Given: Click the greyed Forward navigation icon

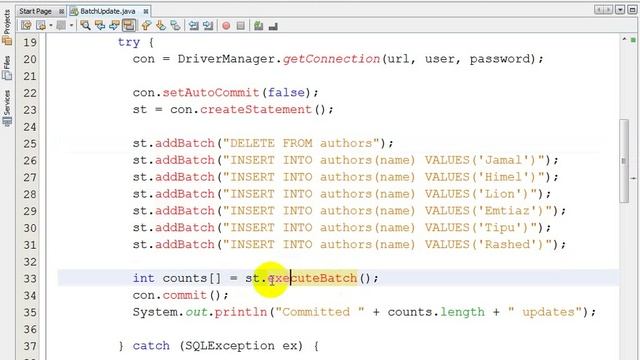Looking at the screenshot, I should (61, 26).
